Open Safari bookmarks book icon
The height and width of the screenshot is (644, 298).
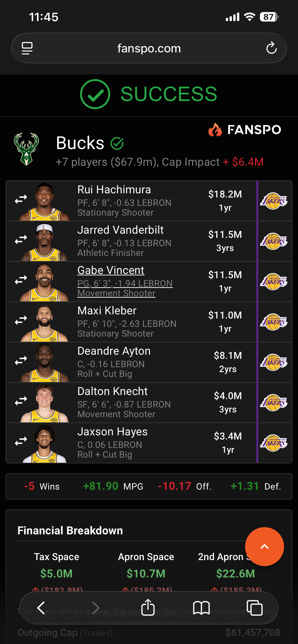click(201, 608)
